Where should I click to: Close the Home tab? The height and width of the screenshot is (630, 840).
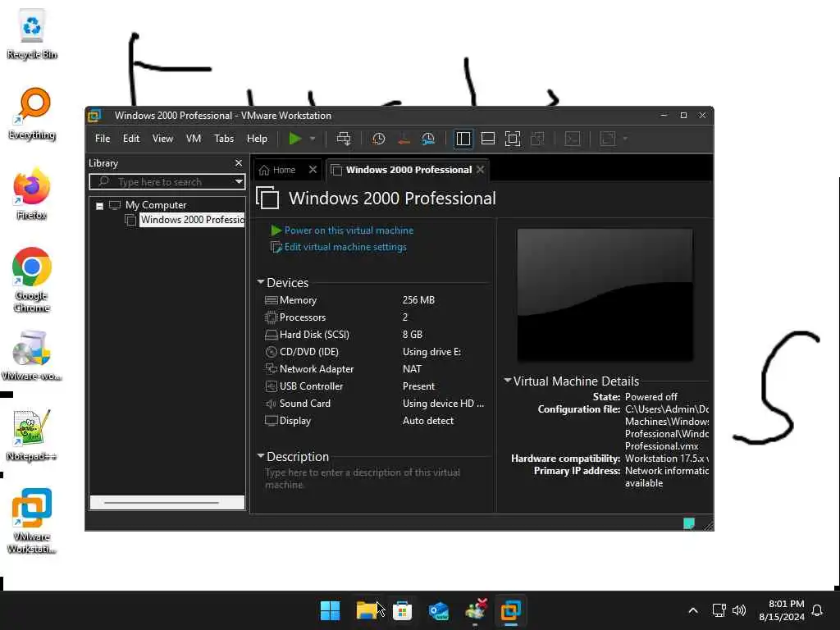313,170
